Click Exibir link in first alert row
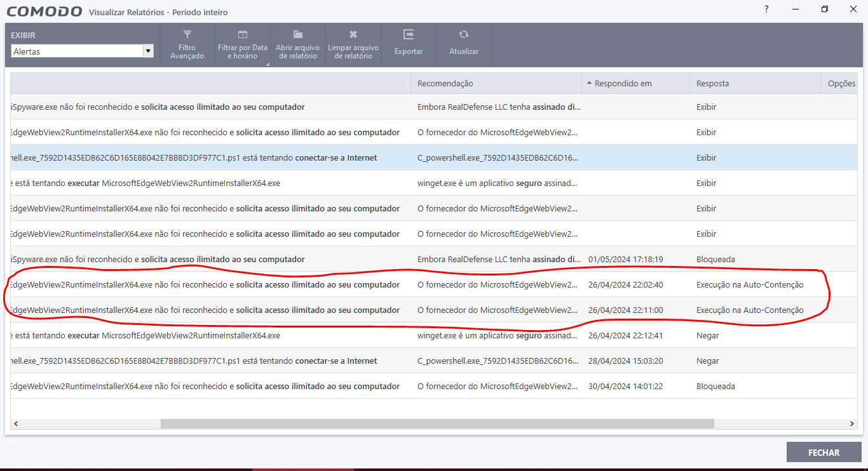The height and width of the screenshot is (471, 868). click(706, 107)
